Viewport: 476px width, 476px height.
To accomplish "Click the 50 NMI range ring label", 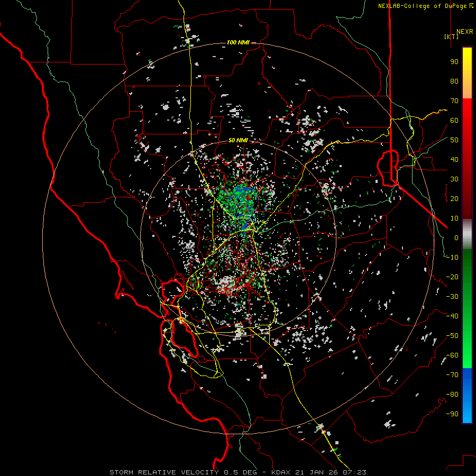I will (x=238, y=140).
